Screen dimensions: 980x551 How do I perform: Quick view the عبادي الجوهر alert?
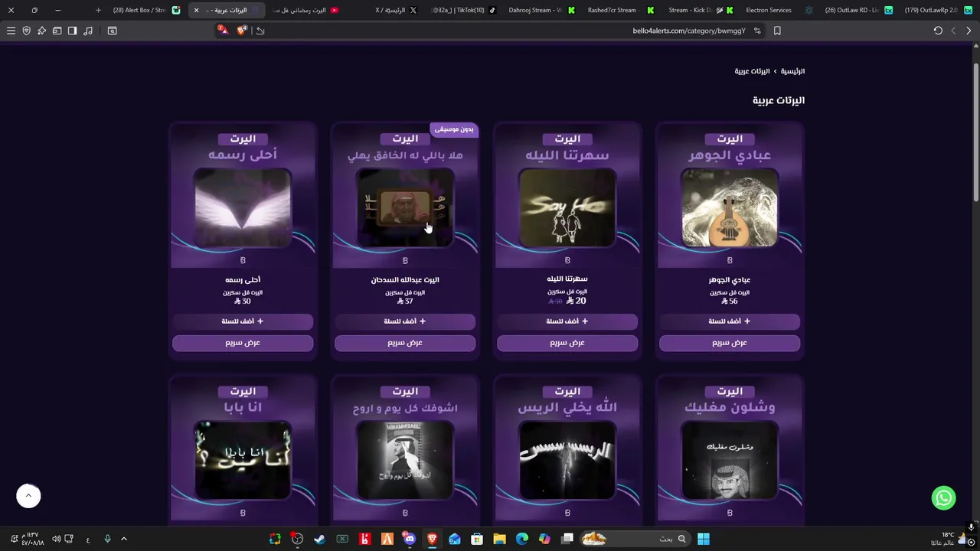730,343
